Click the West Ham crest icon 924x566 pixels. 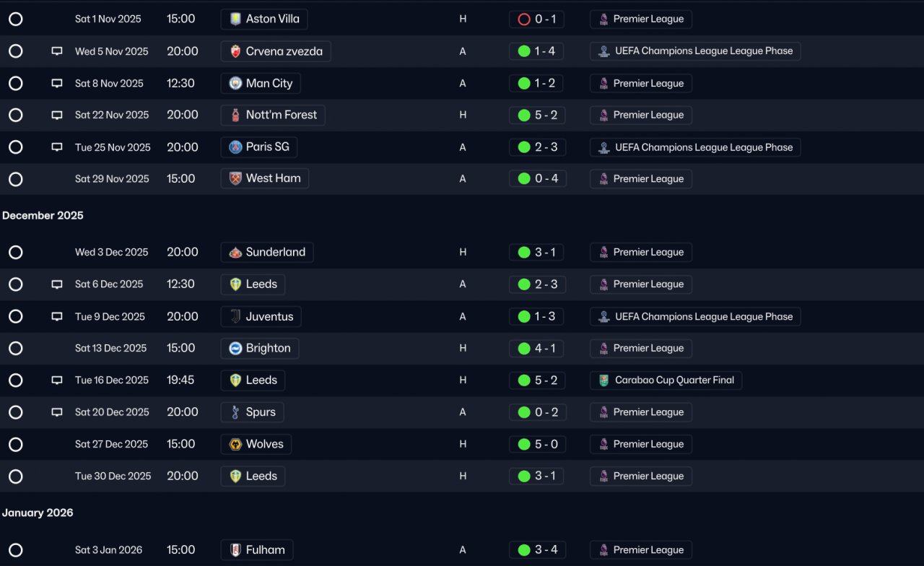(x=235, y=178)
